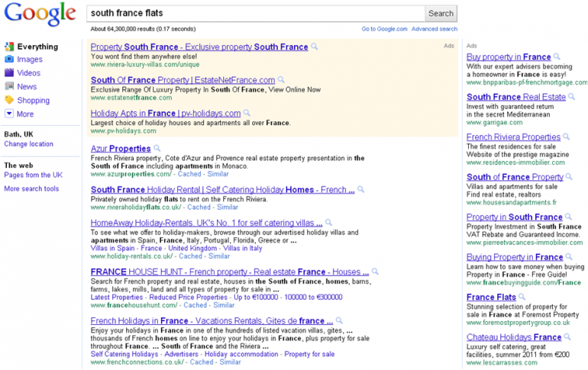Click Cached link for frenchconnections.co.uk
Image resolution: width=588 pixels, height=370 pixels.
point(202,362)
